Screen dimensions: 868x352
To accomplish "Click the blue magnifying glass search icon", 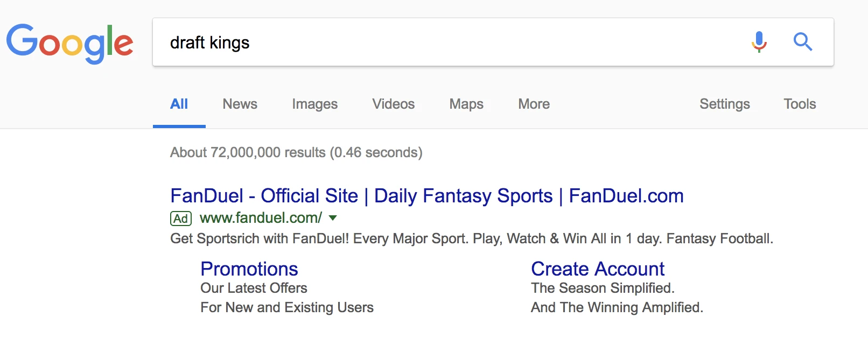I will coord(803,41).
